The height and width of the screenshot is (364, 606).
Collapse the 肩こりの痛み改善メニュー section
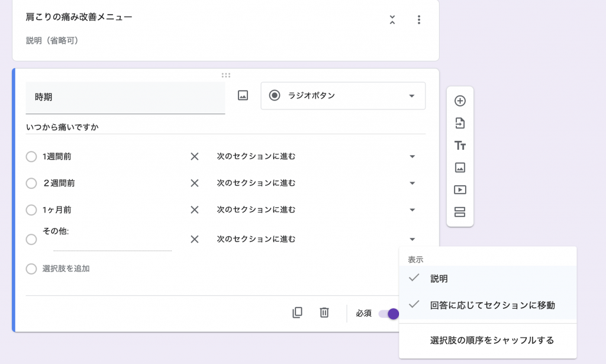coord(392,20)
